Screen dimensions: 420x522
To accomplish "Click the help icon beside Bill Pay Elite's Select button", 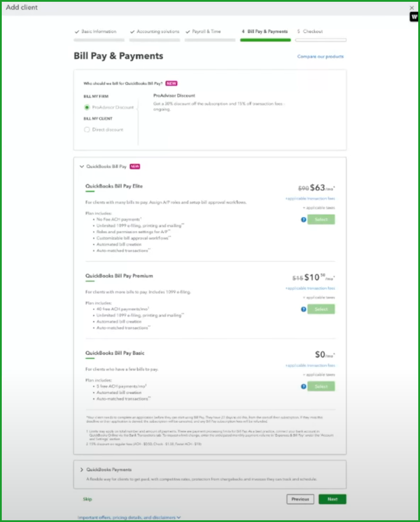I will tap(303, 220).
